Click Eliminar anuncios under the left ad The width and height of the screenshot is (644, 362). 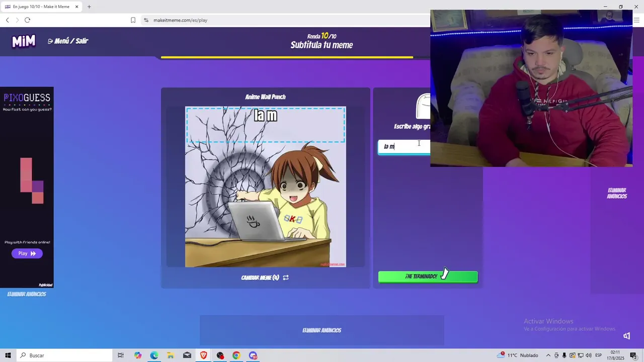tap(27, 294)
